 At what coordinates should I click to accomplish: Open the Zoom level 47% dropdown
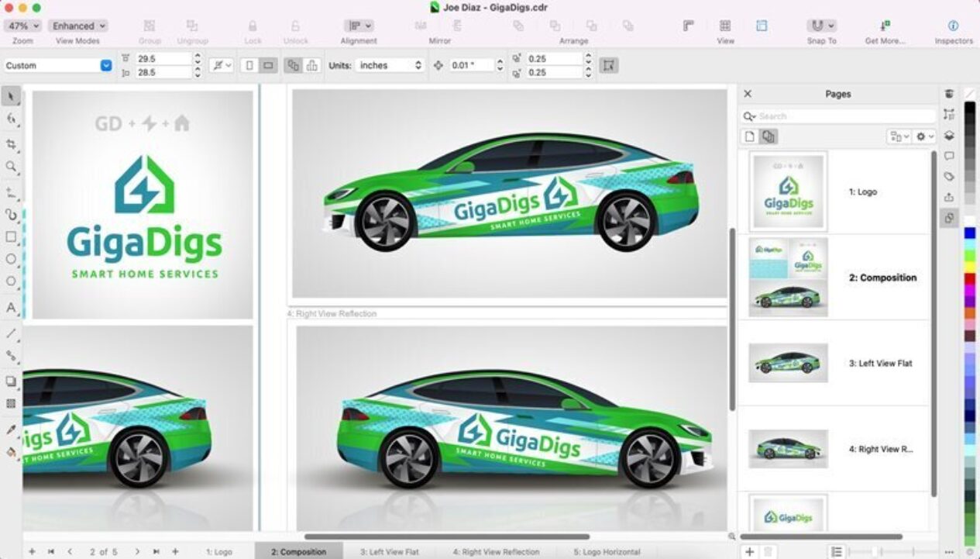(22, 26)
